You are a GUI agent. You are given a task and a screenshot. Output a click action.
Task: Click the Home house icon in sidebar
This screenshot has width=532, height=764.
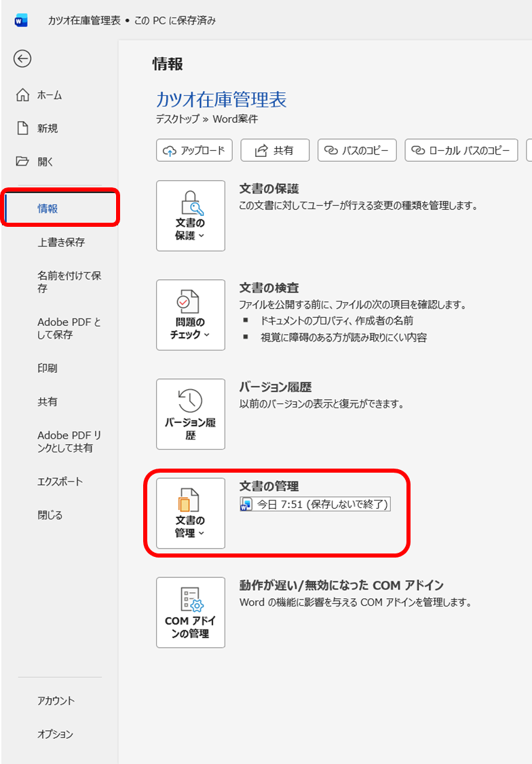pos(23,95)
